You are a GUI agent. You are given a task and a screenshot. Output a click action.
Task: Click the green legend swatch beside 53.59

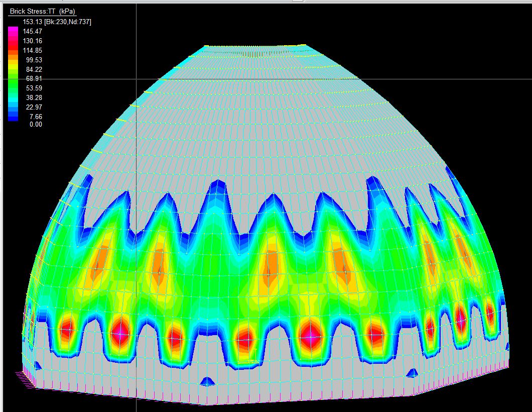[13, 88]
